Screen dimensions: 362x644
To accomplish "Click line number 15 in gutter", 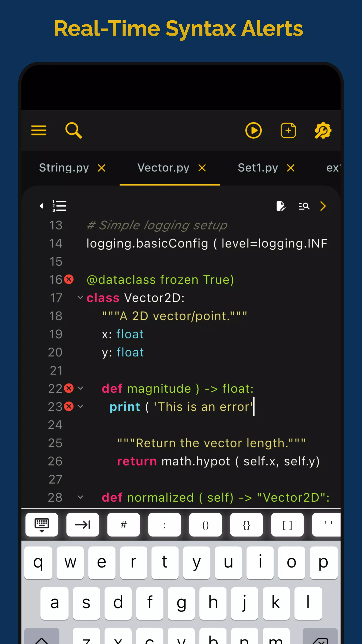I will click(56, 261).
